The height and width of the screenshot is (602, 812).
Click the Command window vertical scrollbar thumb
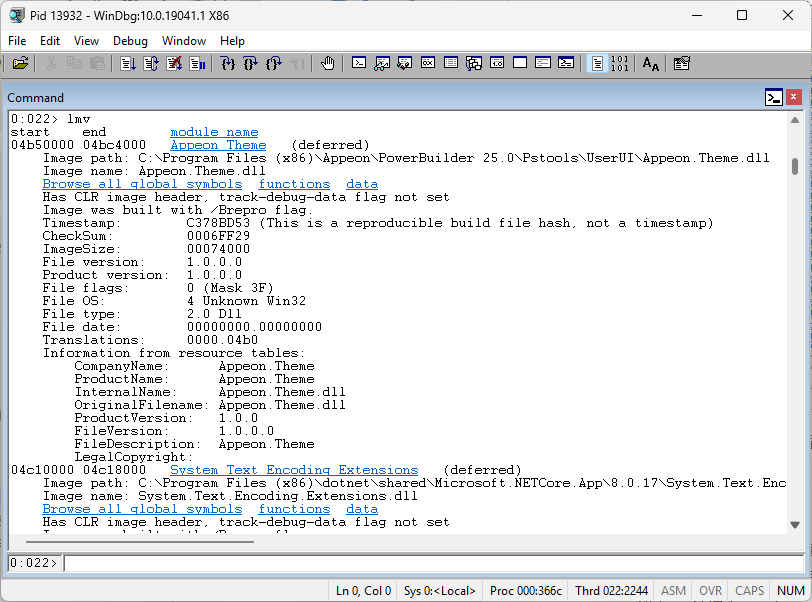tap(795, 166)
